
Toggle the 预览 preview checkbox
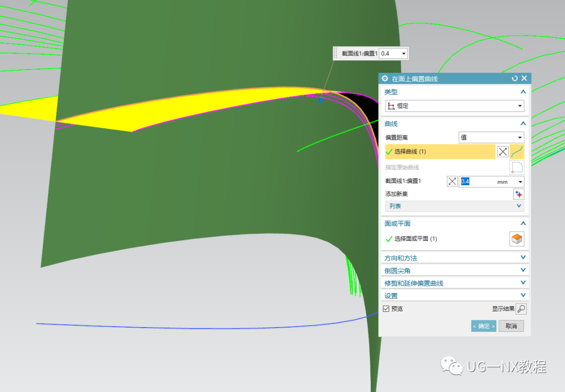pyautogui.click(x=386, y=309)
